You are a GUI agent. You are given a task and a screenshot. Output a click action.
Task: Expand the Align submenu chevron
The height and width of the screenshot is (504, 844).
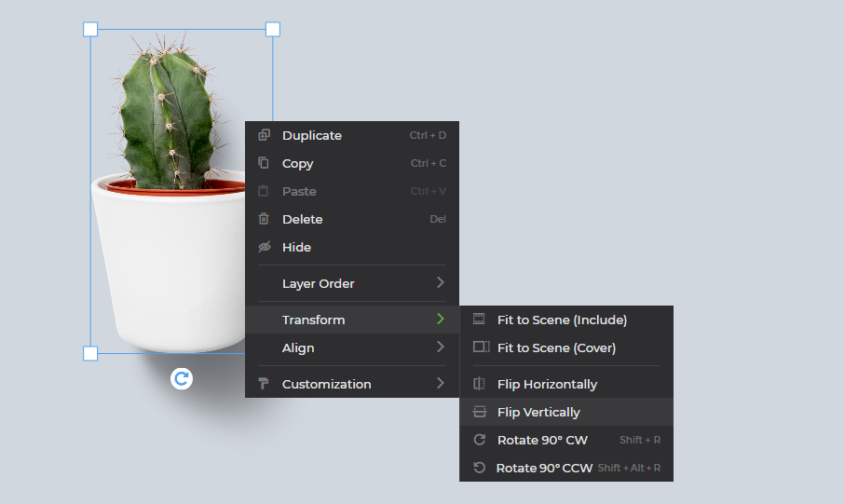coord(441,347)
